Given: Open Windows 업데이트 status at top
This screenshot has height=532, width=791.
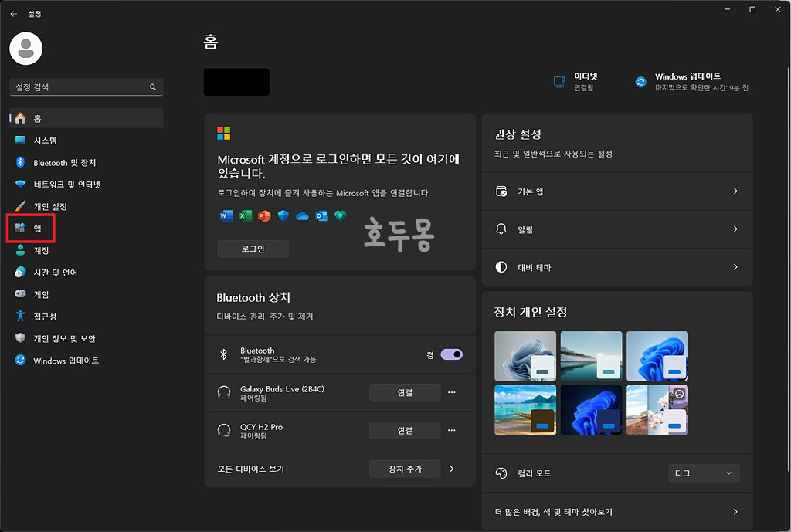Looking at the screenshot, I should click(692, 82).
